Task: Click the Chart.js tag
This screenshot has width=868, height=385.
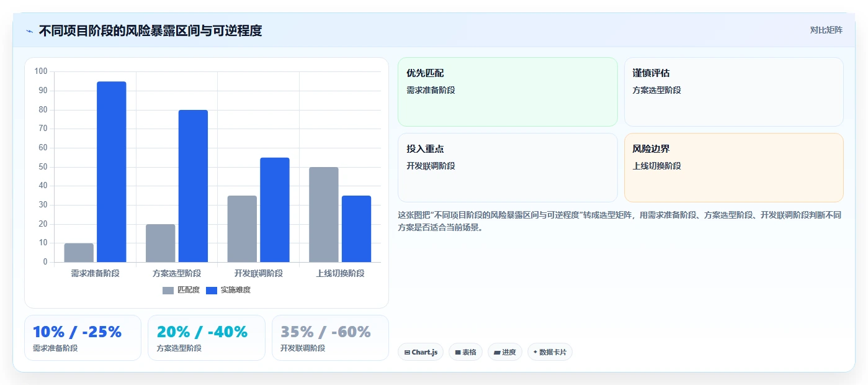Action: tap(421, 352)
